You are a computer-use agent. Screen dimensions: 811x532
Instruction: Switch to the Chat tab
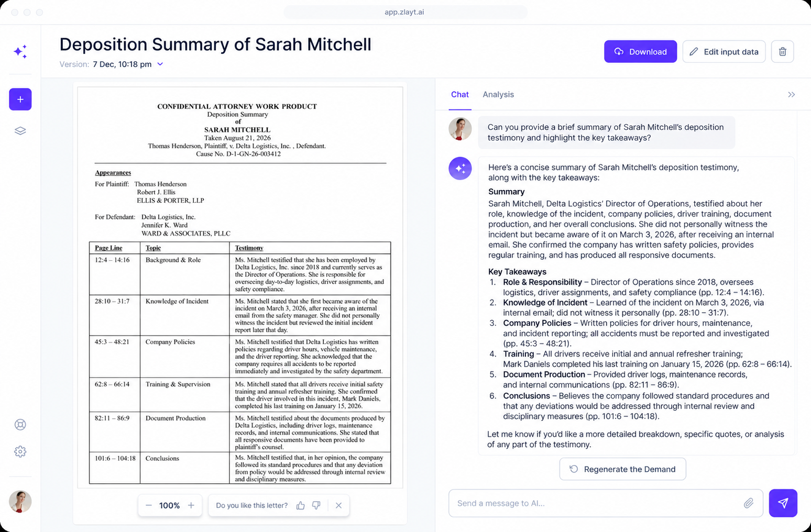point(460,95)
